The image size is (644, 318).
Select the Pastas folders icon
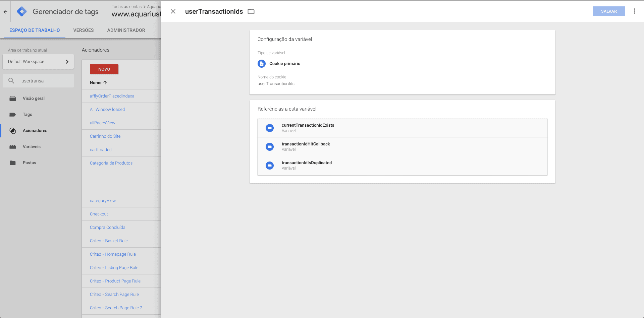point(13,163)
